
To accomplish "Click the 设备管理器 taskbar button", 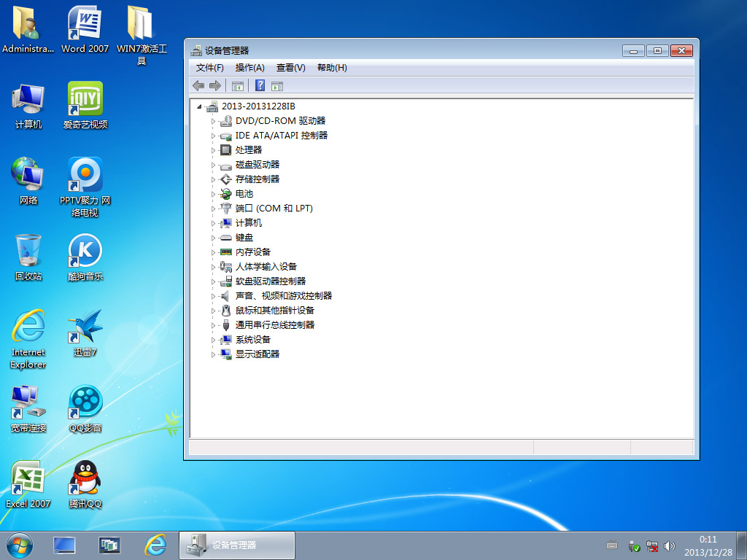I will click(237, 545).
